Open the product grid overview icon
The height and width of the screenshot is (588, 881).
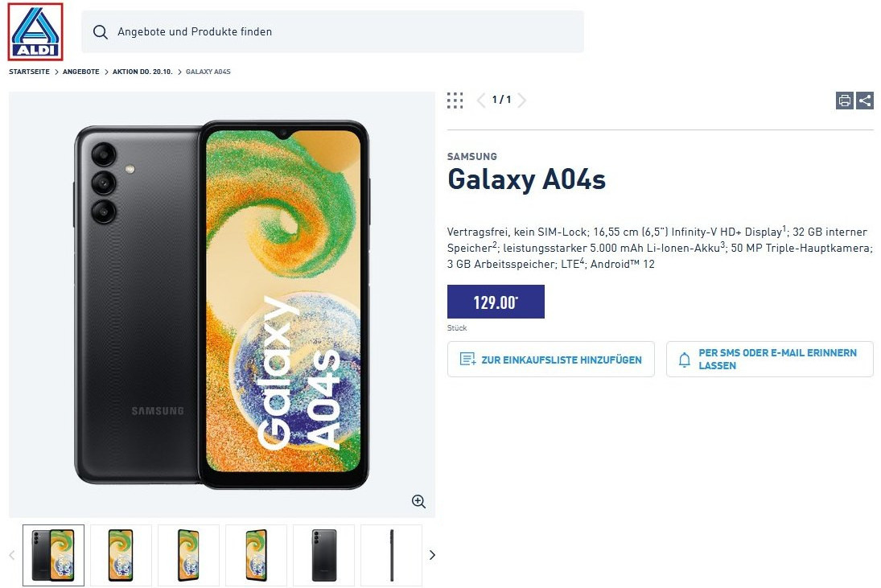pos(455,101)
